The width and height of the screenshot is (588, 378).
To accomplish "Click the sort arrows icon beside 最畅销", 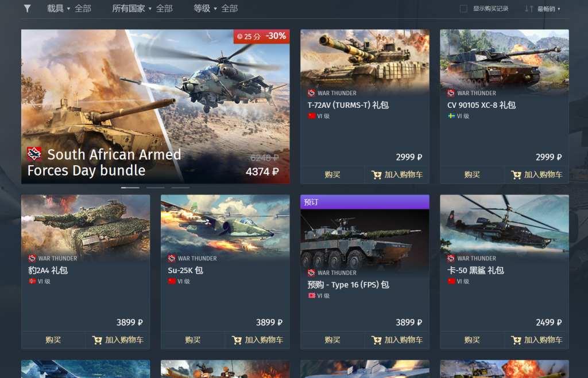I will click(x=529, y=9).
